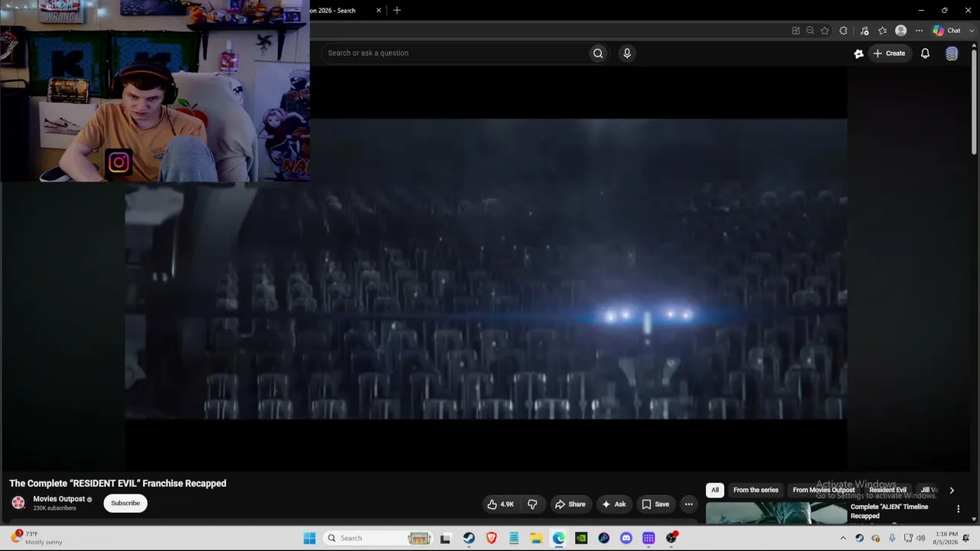Open Windows Start menu
Viewport: 980px width, 551px height.
tap(309, 538)
